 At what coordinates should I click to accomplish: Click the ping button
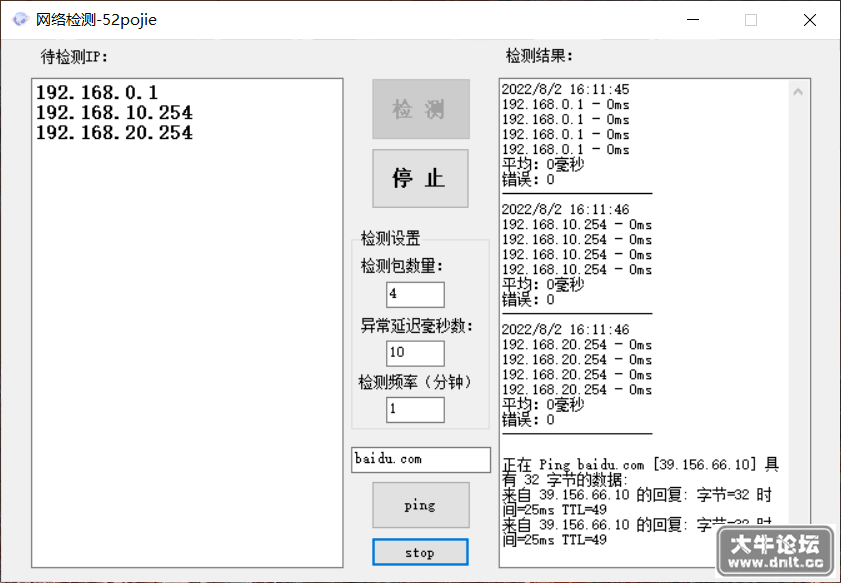coord(421,505)
